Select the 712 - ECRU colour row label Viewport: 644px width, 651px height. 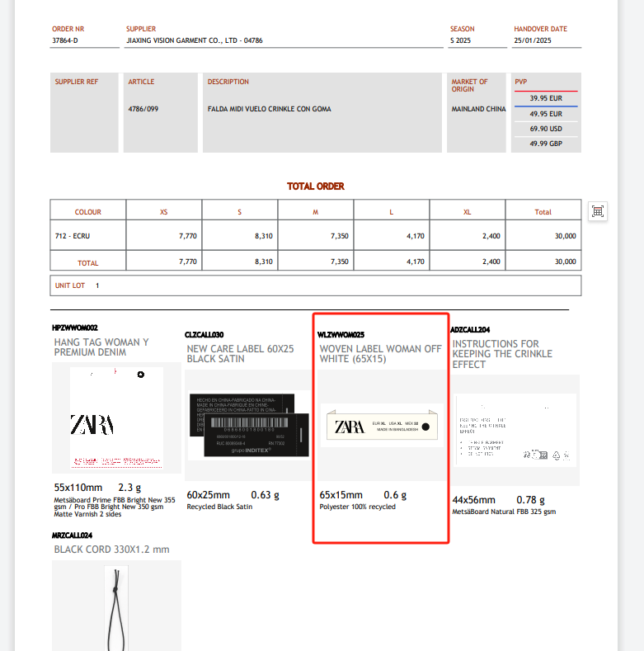72,236
